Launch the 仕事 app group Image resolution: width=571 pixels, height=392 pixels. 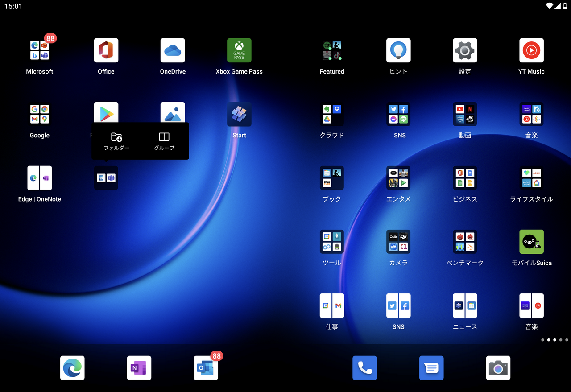[332, 306]
